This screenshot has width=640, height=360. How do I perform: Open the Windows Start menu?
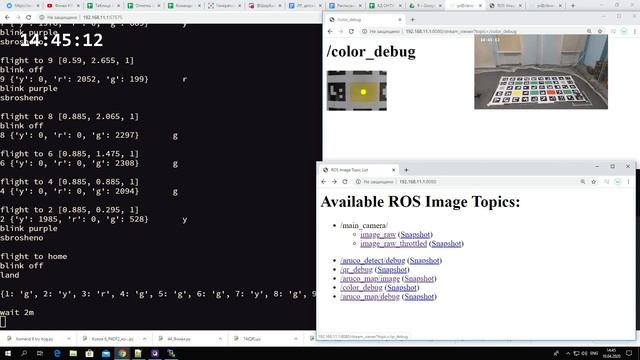point(8,353)
